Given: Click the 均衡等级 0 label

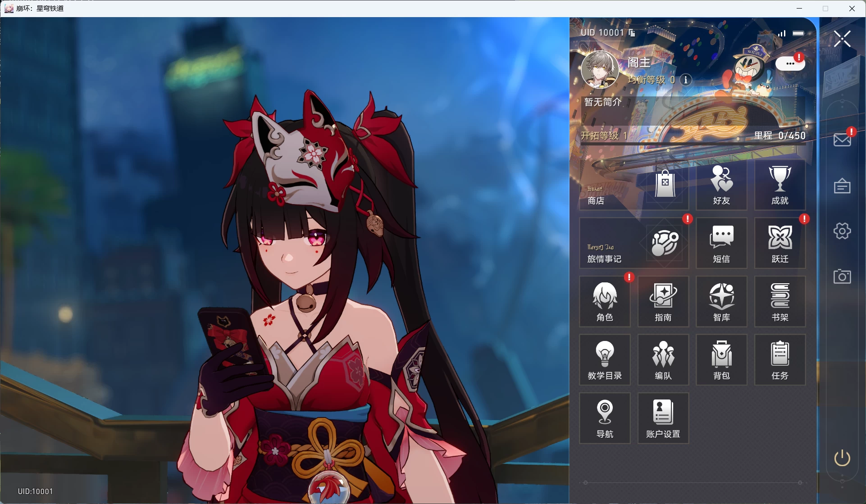Looking at the screenshot, I should coord(651,80).
